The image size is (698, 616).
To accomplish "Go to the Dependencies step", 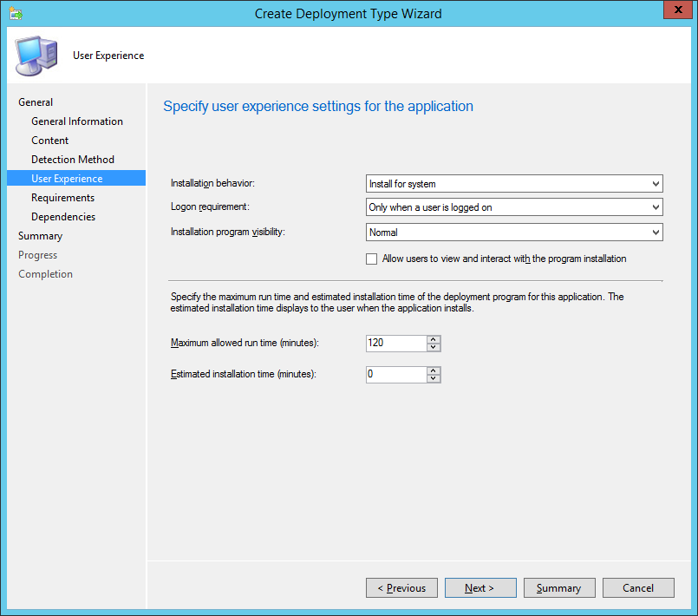I will [x=63, y=217].
